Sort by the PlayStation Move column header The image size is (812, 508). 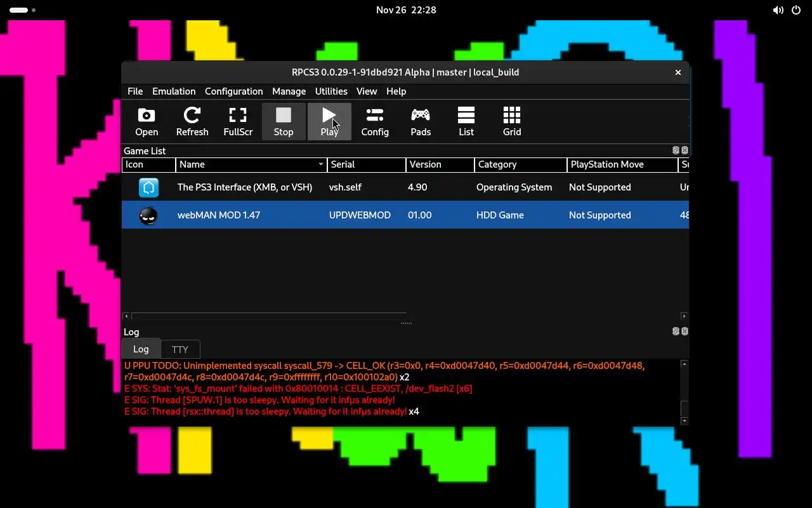click(622, 164)
